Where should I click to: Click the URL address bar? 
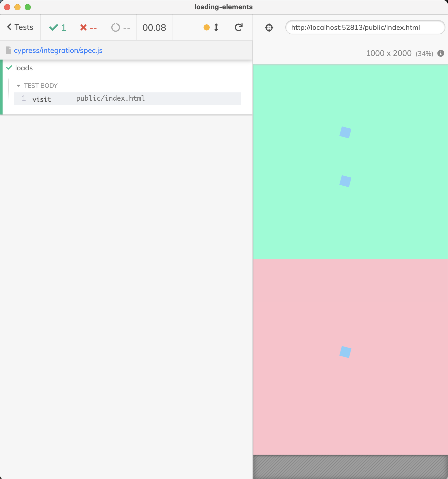365,27
